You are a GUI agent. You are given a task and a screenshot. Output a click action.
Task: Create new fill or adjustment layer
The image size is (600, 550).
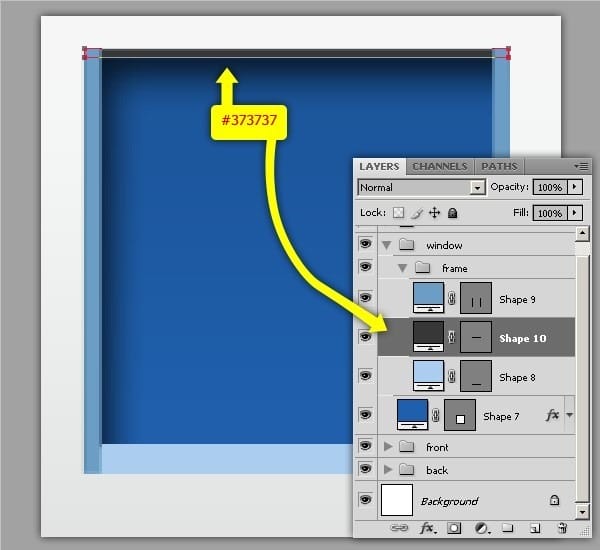pos(482,529)
